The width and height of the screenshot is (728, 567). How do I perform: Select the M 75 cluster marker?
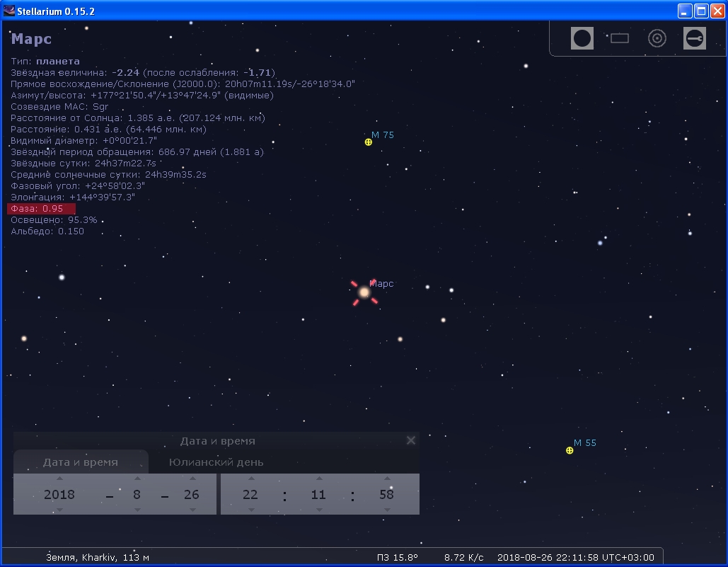(368, 142)
